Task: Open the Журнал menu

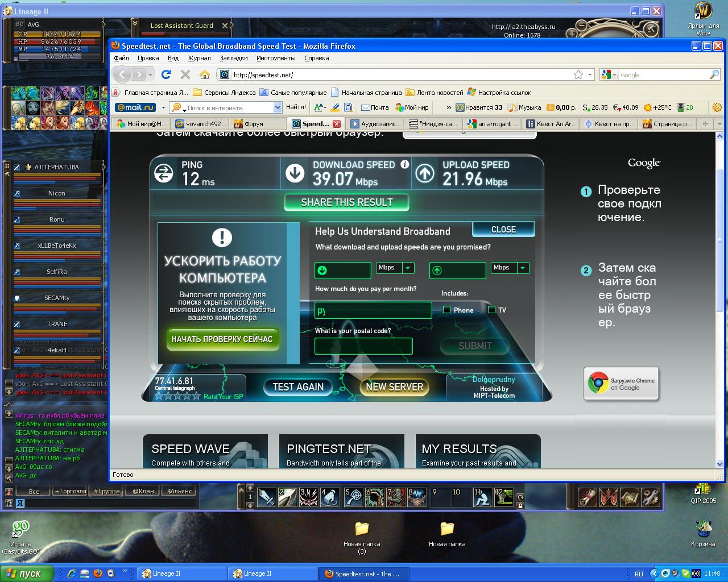Action: [200, 58]
